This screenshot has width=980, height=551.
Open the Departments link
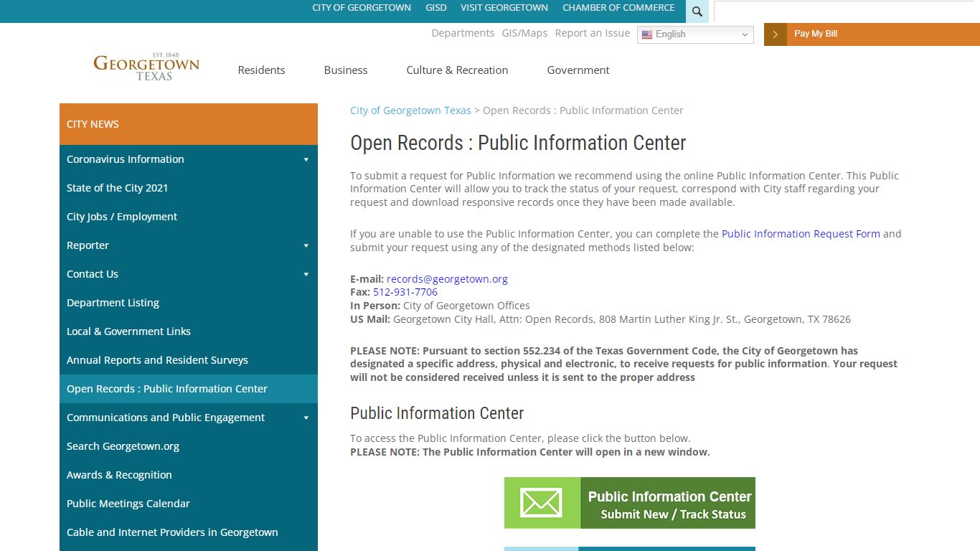[x=463, y=33]
